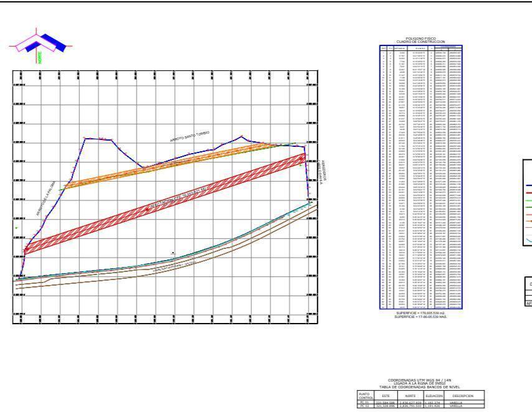Viewport: 532px width, 412px height.
Task: Click the ESTE column header
Action: 386,395
